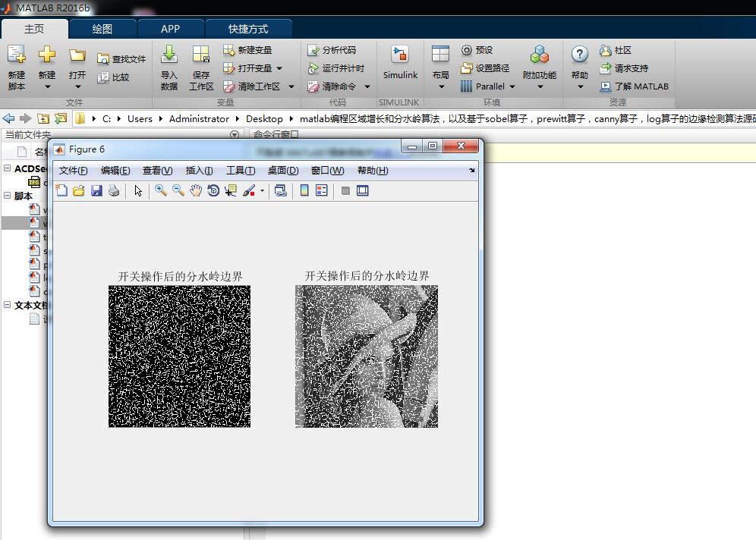Collapse the 文本文档 group in file browser
This screenshot has width=756, height=540.
[8, 305]
